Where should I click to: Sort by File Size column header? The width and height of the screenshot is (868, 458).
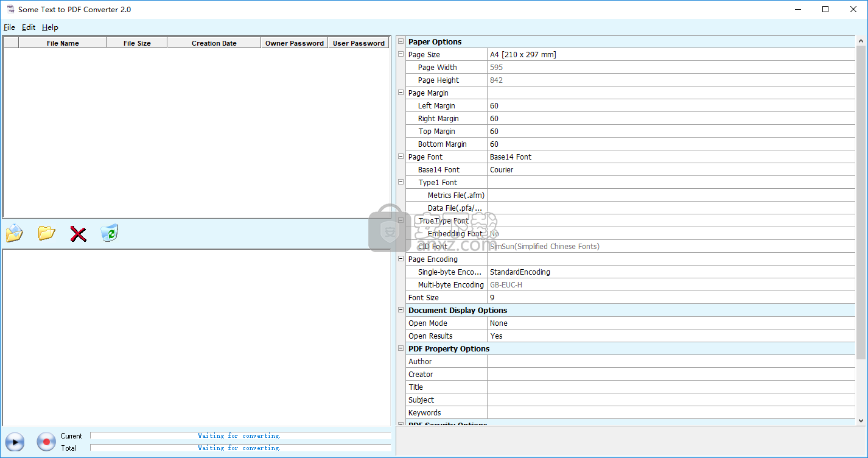click(x=137, y=43)
